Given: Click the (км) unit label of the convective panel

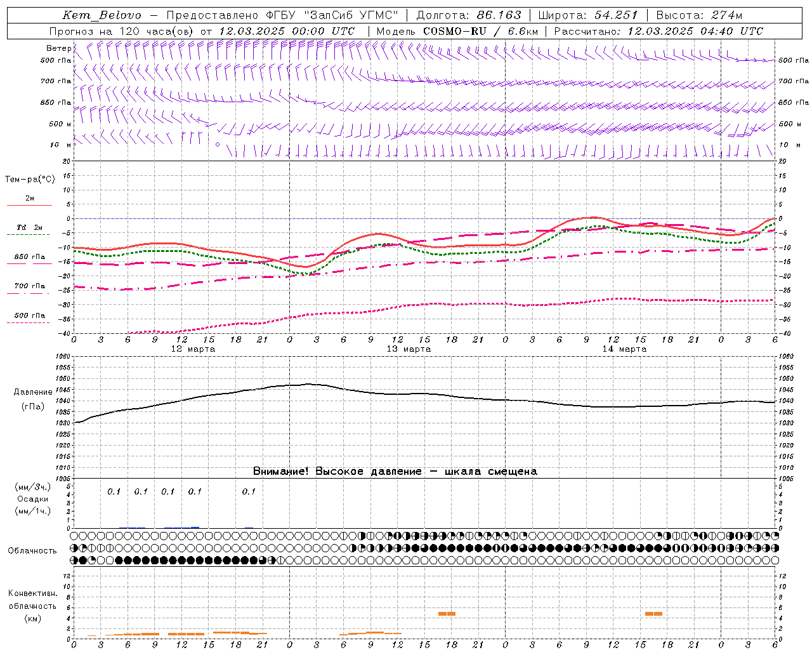Looking at the screenshot, I should point(32,618).
